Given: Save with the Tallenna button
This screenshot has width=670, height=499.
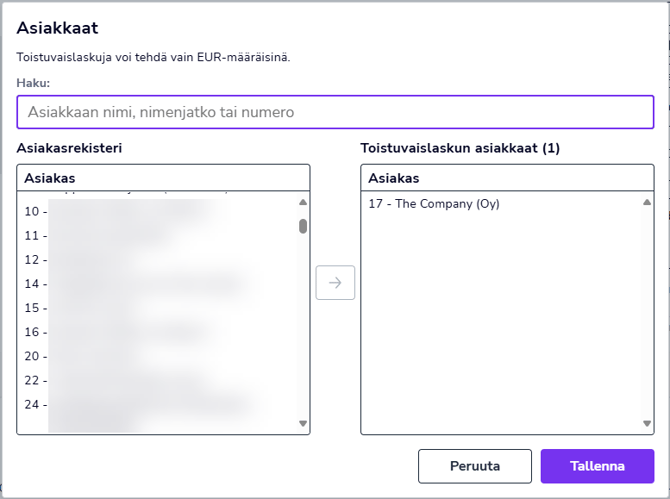Looking at the screenshot, I should tap(597, 466).
